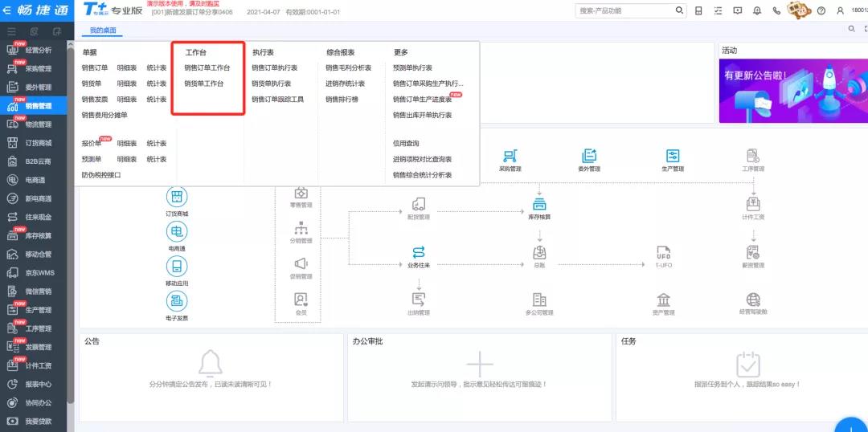Click the phone support icon in header

(776, 10)
